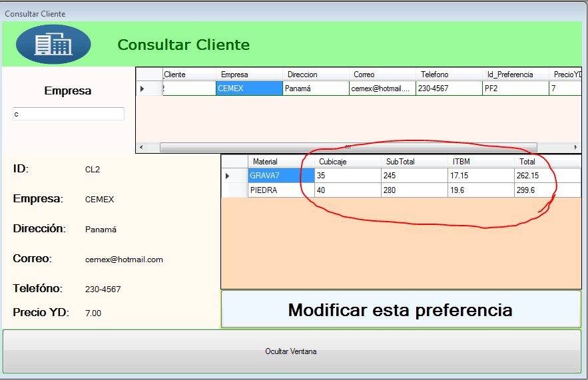Click the Empresa detail value CEMEX
This screenshot has width=588, height=380.
pyautogui.click(x=99, y=200)
